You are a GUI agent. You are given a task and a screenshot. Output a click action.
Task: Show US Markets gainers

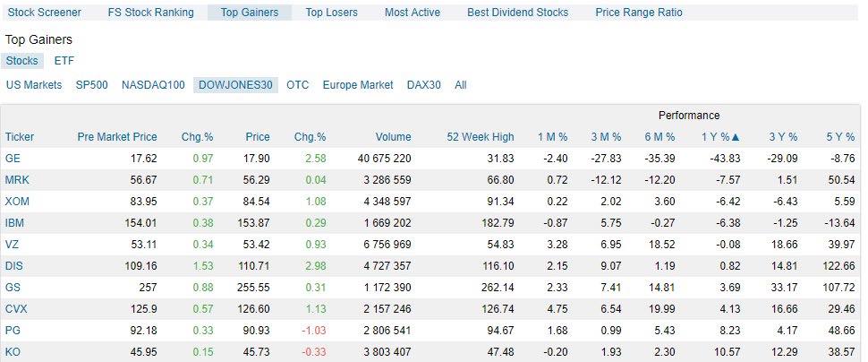34,85
